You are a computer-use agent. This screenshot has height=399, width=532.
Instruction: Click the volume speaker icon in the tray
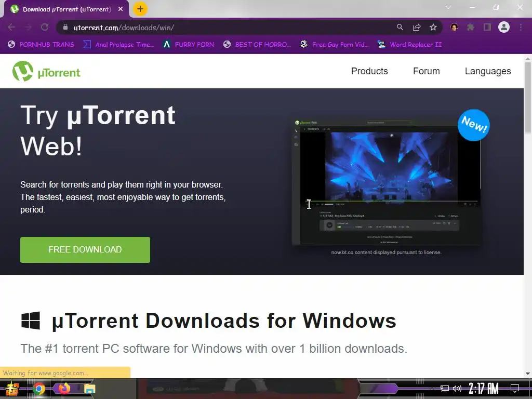tap(457, 389)
